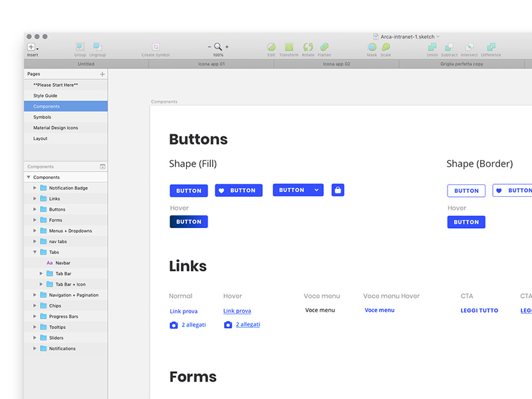
Task: Add a new page with the plus icon
Action: click(x=102, y=74)
